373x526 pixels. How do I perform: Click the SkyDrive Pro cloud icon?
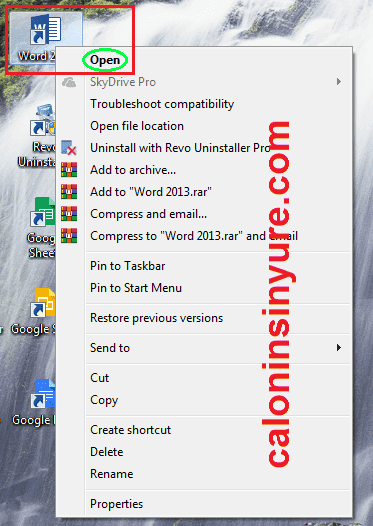click(69, 82)
